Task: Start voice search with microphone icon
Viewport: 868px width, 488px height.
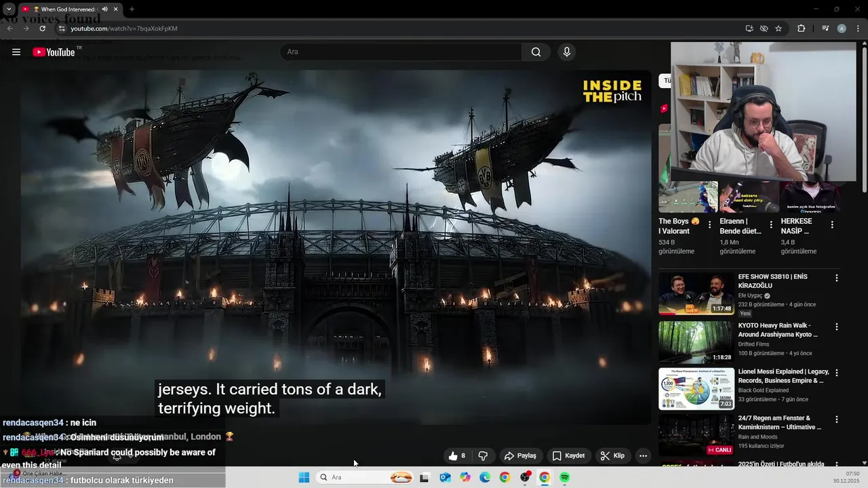Action: tap(567, 52)
